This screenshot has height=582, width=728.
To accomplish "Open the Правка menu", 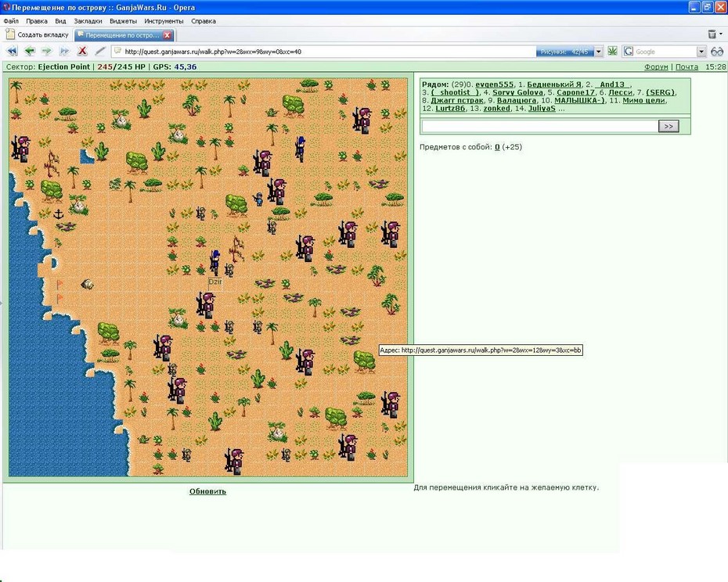I will (37, 21).
